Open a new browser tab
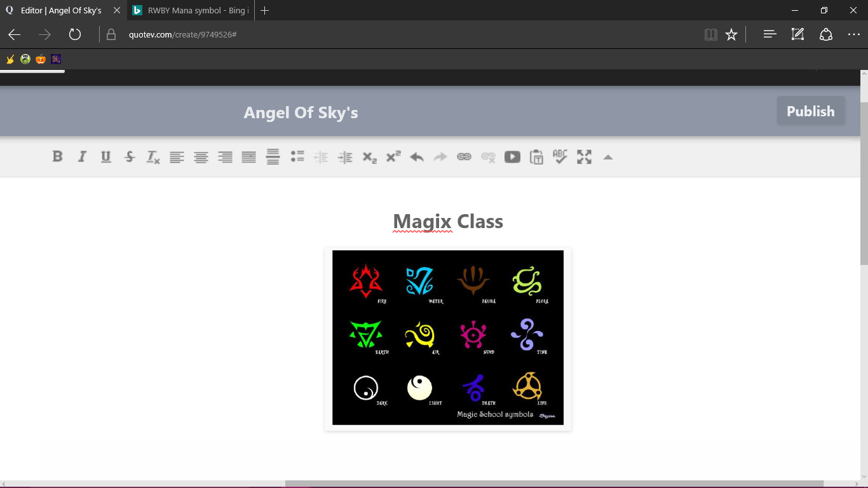Screen dimensions: 868x488 pyautogui.click(x=265, y=10)
